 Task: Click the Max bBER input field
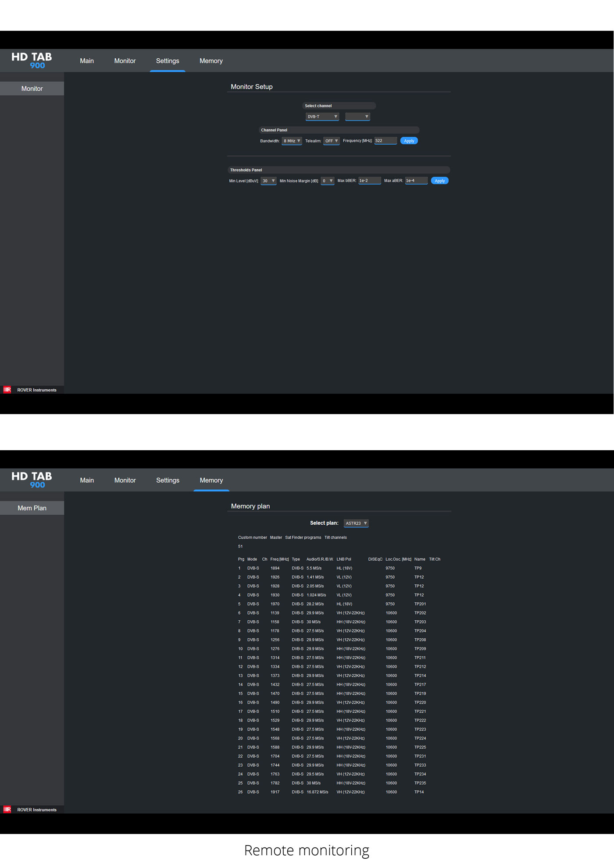click(369, 181)
